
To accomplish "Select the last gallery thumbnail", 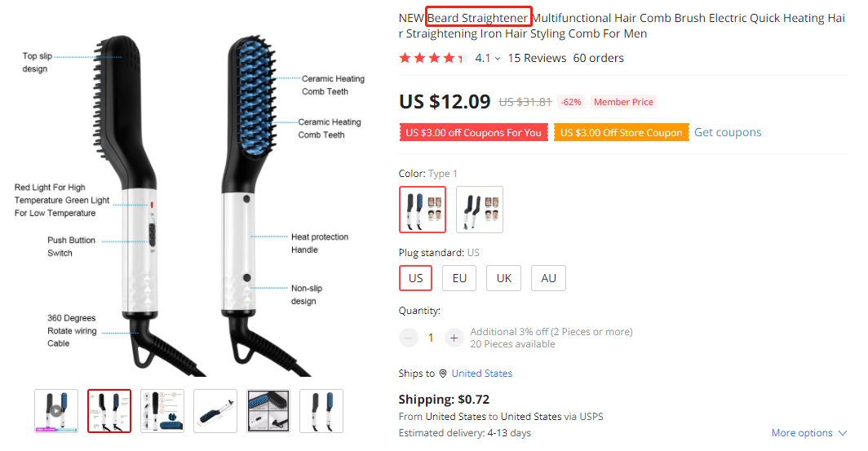I will point(321,410).
